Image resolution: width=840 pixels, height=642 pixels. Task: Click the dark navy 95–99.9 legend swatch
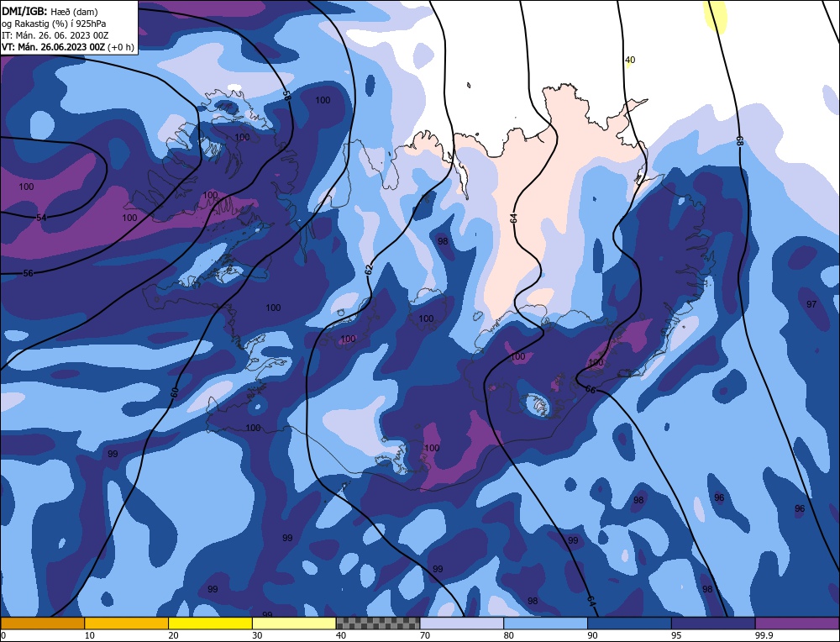coord(713,623)
